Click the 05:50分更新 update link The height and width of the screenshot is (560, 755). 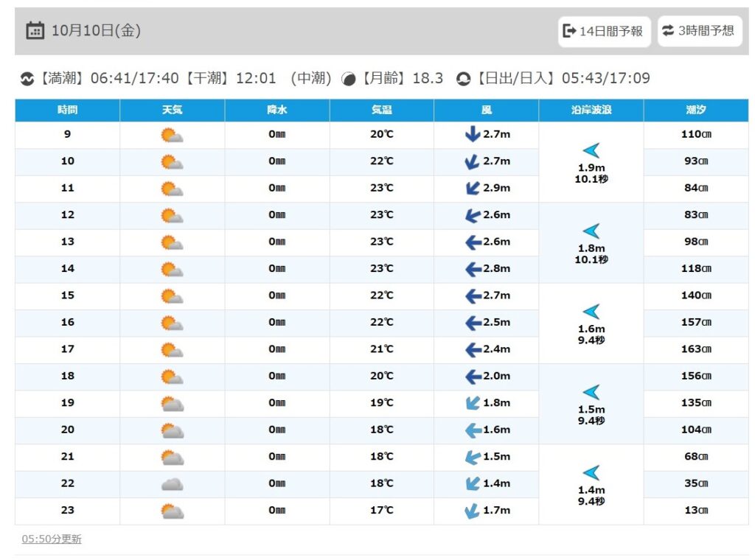click(x=52, y=539)
